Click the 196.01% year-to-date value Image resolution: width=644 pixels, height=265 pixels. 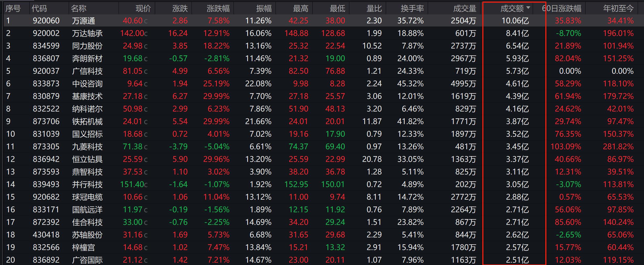618,33
